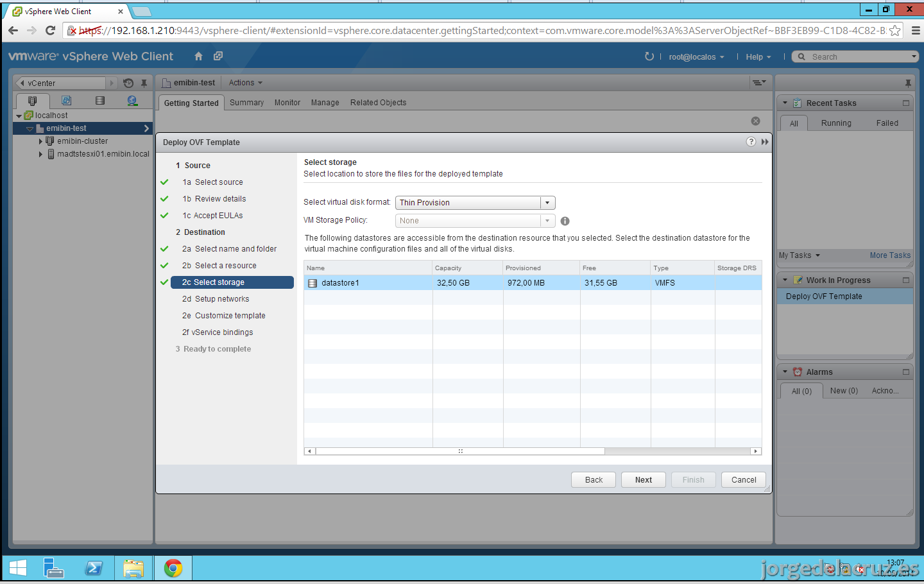The width and height of the screenshot is (924, 584).
Task: Open the Related Objects tab
Action: click(x=379, y=103)
